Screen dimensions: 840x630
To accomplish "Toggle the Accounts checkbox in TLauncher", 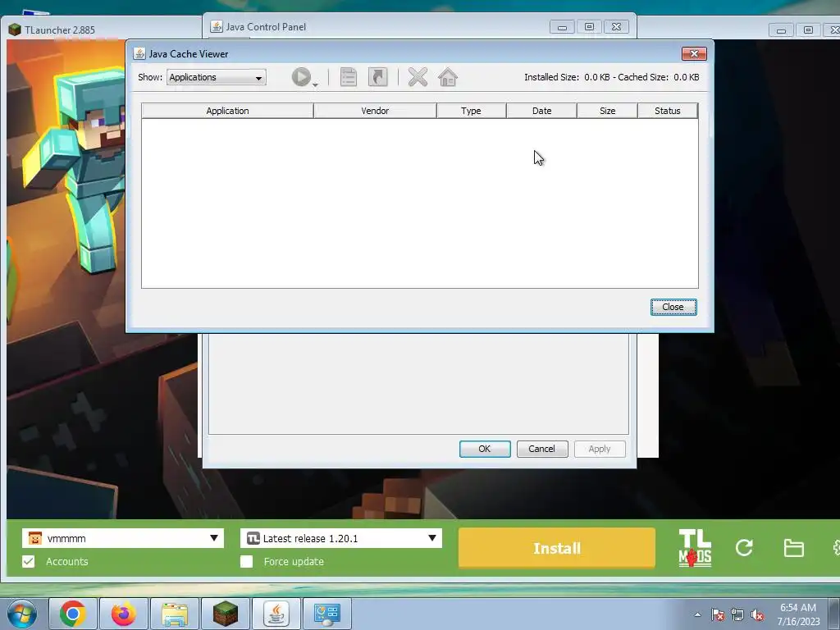I will (x=29, y=561).
